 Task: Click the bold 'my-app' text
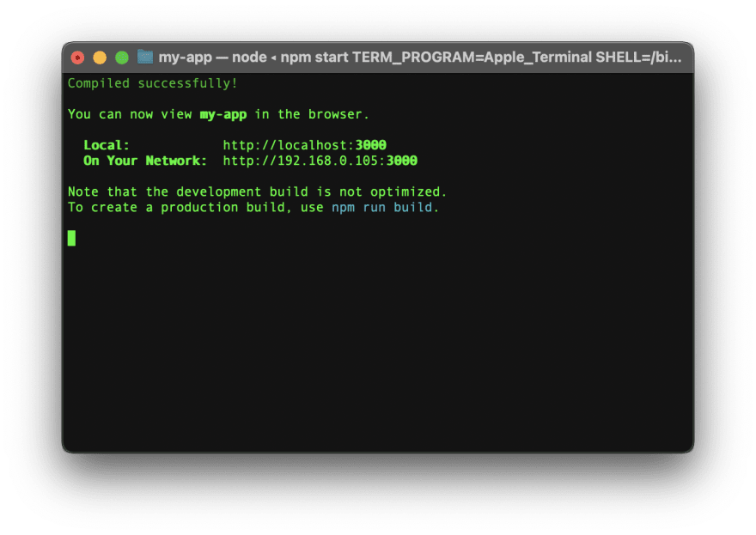223,115
